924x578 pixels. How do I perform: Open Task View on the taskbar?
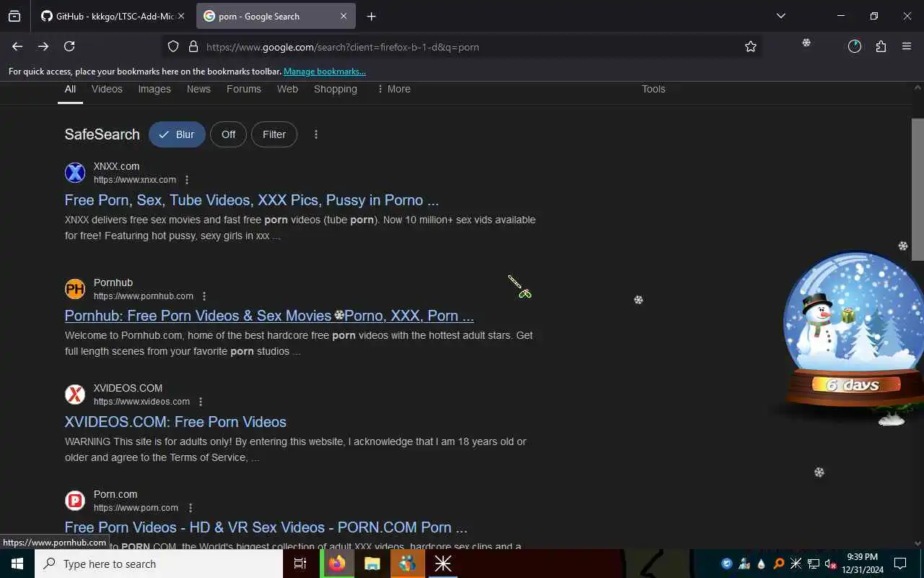[x=300, y=564]
